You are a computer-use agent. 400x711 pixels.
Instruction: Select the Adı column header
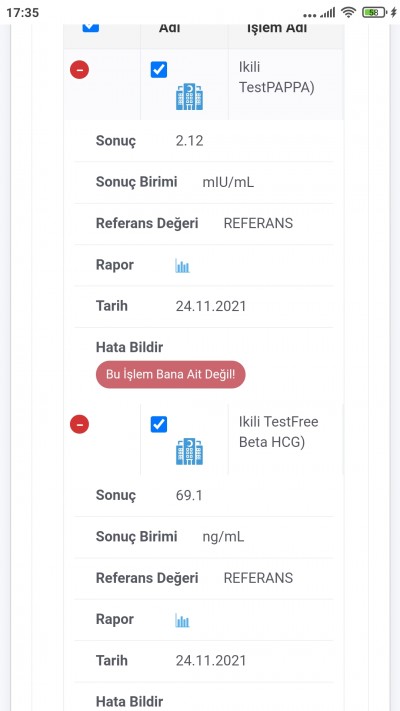coord(170,28)
